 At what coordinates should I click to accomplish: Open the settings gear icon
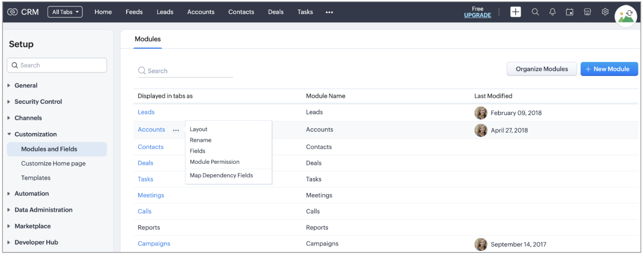pos(605,12)
